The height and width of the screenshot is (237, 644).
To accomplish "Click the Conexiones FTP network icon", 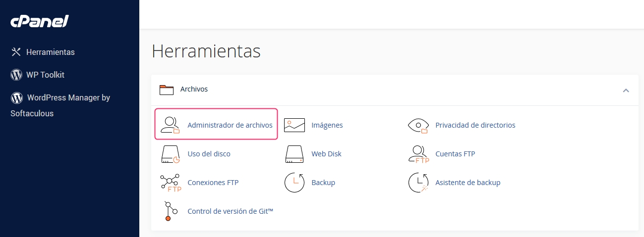I will 170,183.
